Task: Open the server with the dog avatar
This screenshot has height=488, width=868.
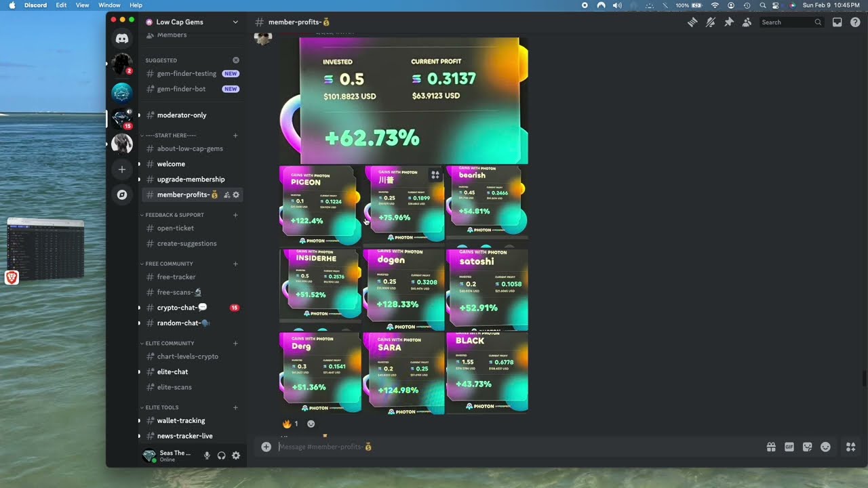Action: (x=122, y=144)
